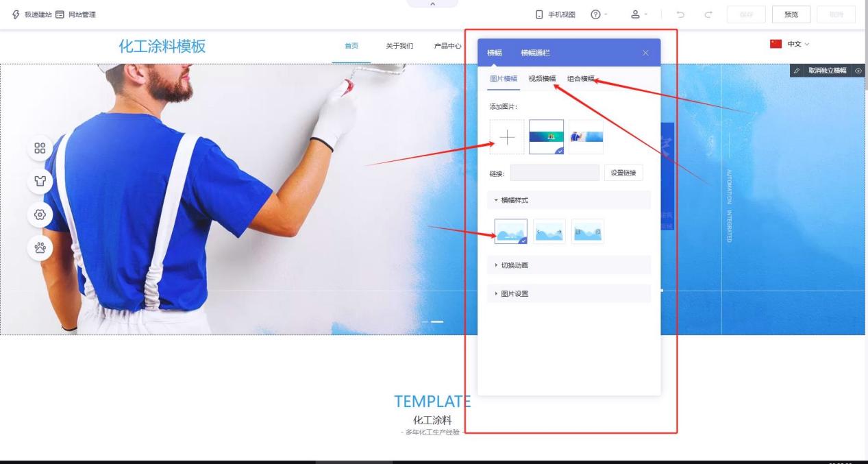This screenshot has height=464, width=868.
Task: Click the add image plus box
Action: coord(507,137)
